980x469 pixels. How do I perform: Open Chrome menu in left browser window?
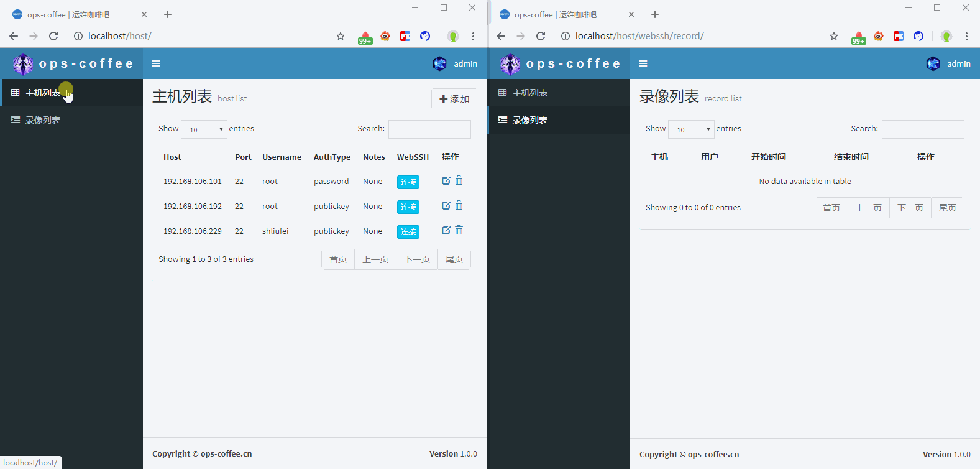click(473, 36)
